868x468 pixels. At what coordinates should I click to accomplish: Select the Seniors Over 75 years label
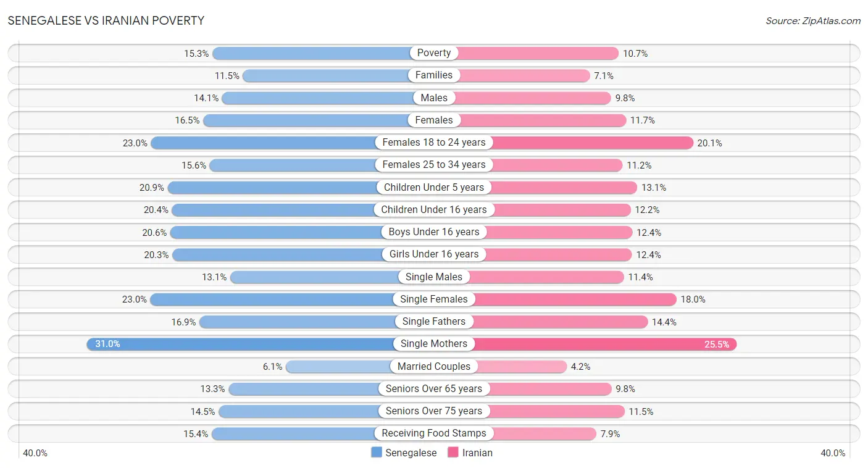(x=434, y=411)
